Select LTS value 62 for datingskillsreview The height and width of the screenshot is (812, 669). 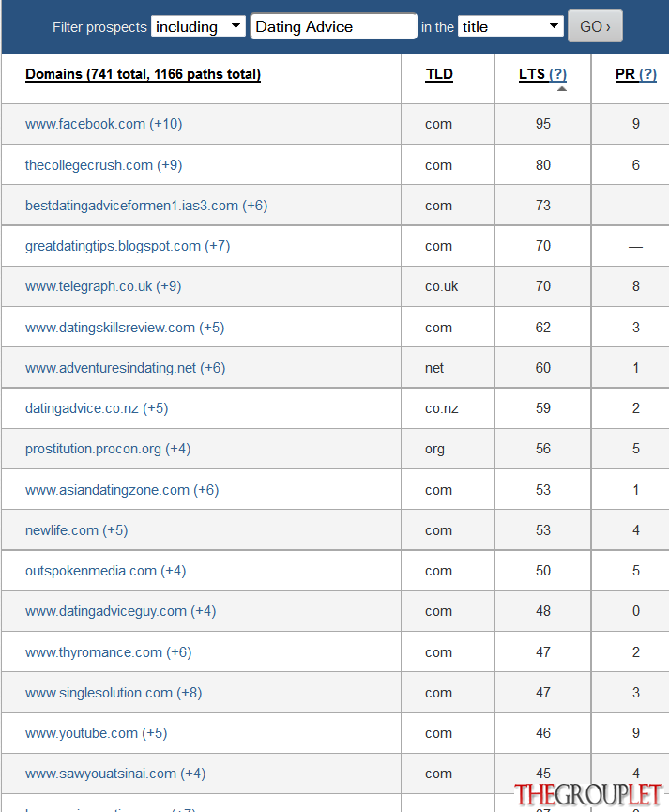pos(542,328)
